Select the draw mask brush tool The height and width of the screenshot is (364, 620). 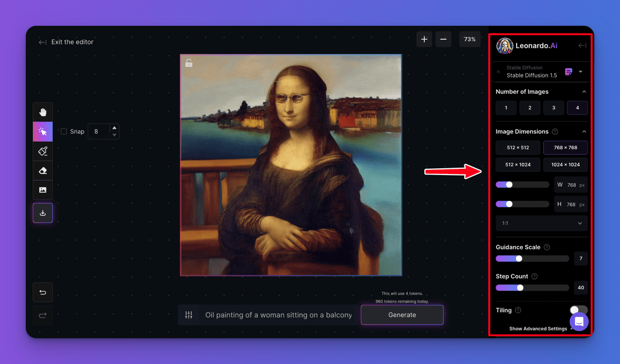pos(42,151)
